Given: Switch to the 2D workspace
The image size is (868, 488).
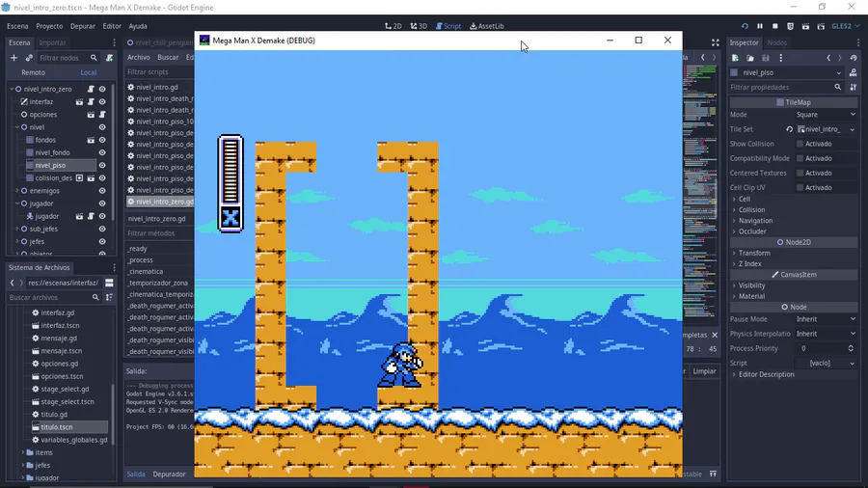Looking at the screenshot, I should pos(393,26).
